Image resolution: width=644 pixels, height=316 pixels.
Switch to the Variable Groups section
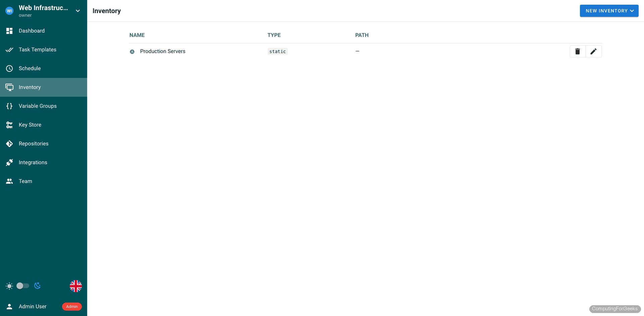coord(38,106)
